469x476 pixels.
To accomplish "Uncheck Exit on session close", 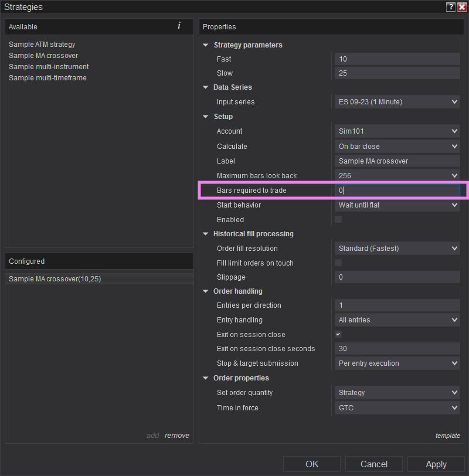I will pos(338,334).
